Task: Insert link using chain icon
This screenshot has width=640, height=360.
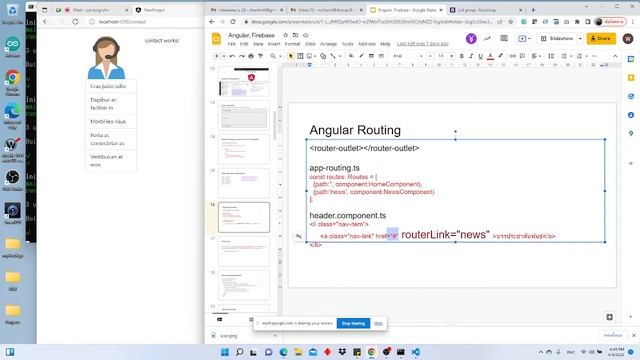Action: [x=512, y=56]
